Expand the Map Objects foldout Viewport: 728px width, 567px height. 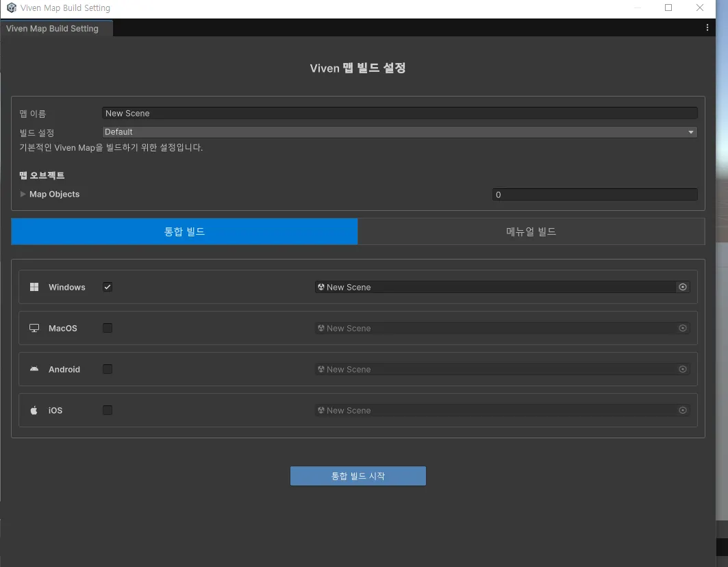(23, 194)
